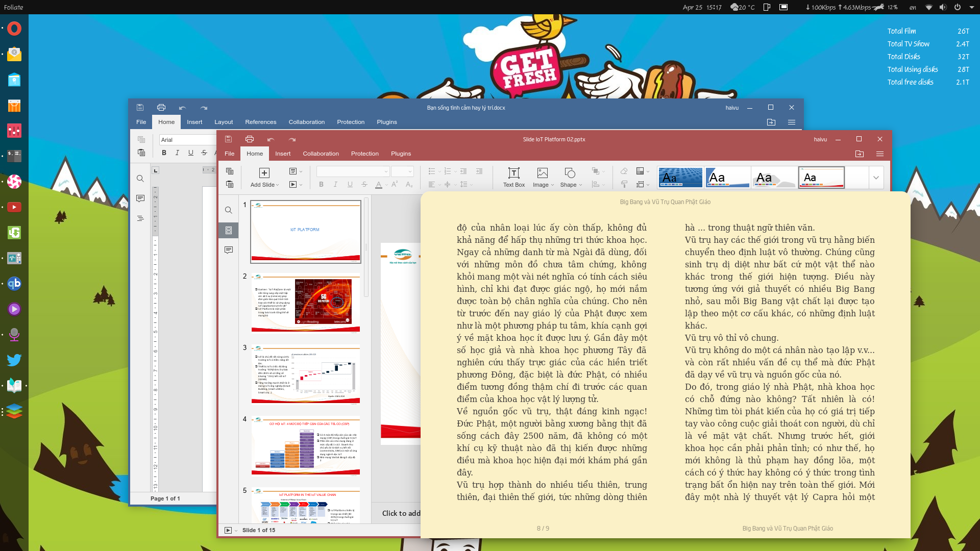The image size is (980, 551).
Task: Copy selection in the presentation editor
Action: pyautogui.click(x=230, y=171)
